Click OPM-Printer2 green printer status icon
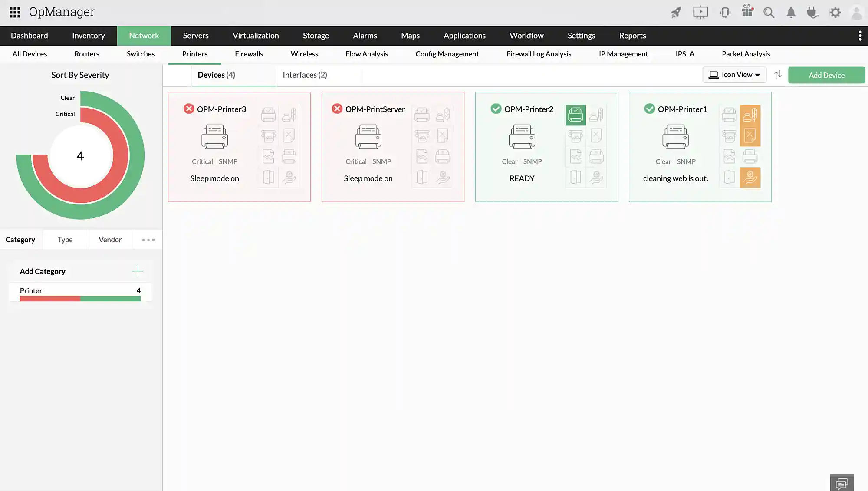This screenshot has width=868, height=491. 575,115
